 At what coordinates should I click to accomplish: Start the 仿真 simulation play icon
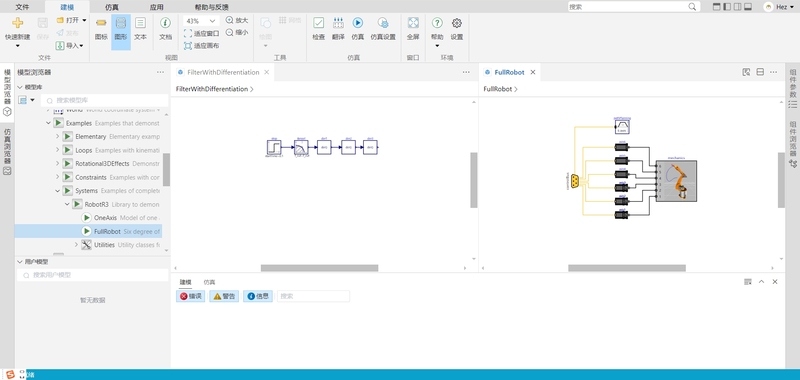[x=358, y=23]
